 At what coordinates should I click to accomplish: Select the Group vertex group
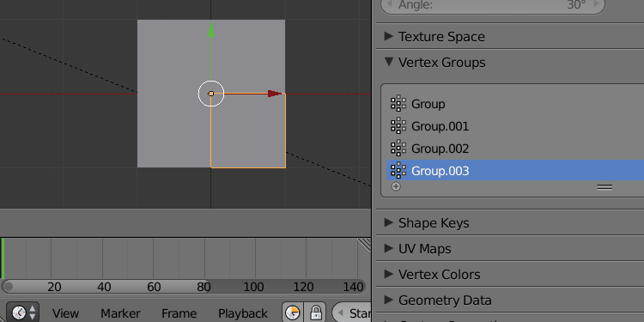[515, 104]
